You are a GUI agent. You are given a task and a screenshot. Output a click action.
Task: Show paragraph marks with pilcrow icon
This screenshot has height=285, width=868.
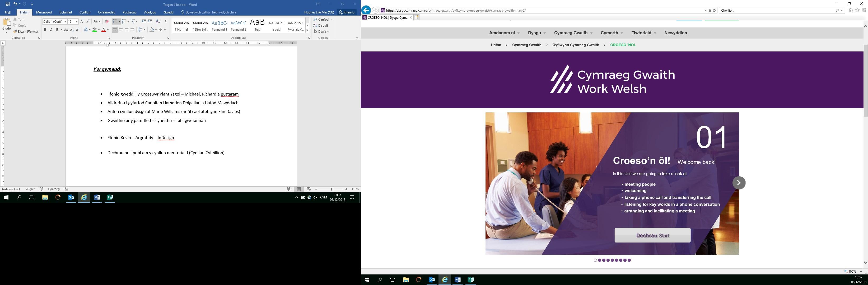[x=166, y=22]
